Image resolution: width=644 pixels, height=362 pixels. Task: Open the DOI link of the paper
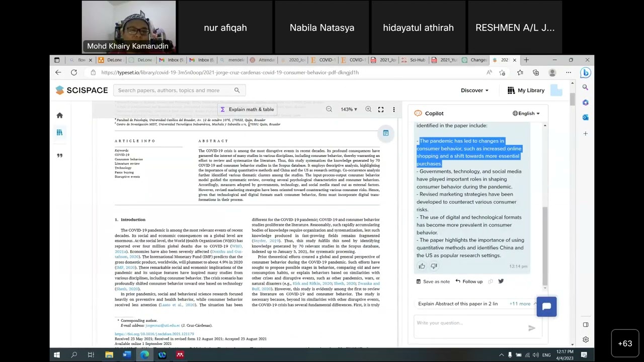click(x=154, y=334)
